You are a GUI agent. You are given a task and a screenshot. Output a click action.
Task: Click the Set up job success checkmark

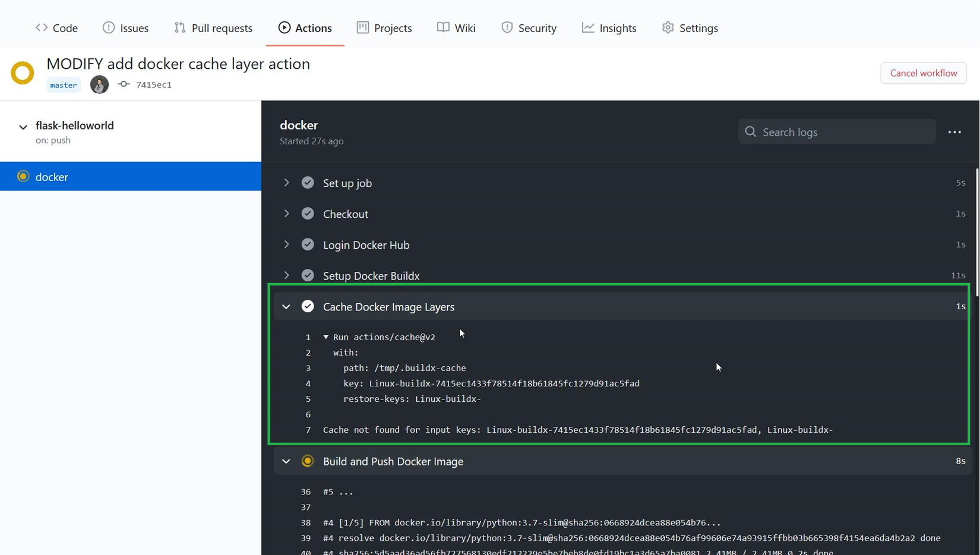point(308,183)
